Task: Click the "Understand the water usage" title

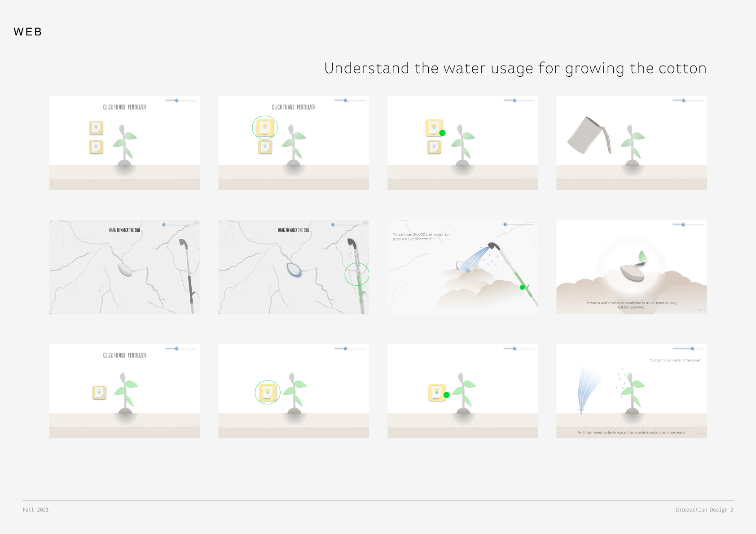Action: 515,68
